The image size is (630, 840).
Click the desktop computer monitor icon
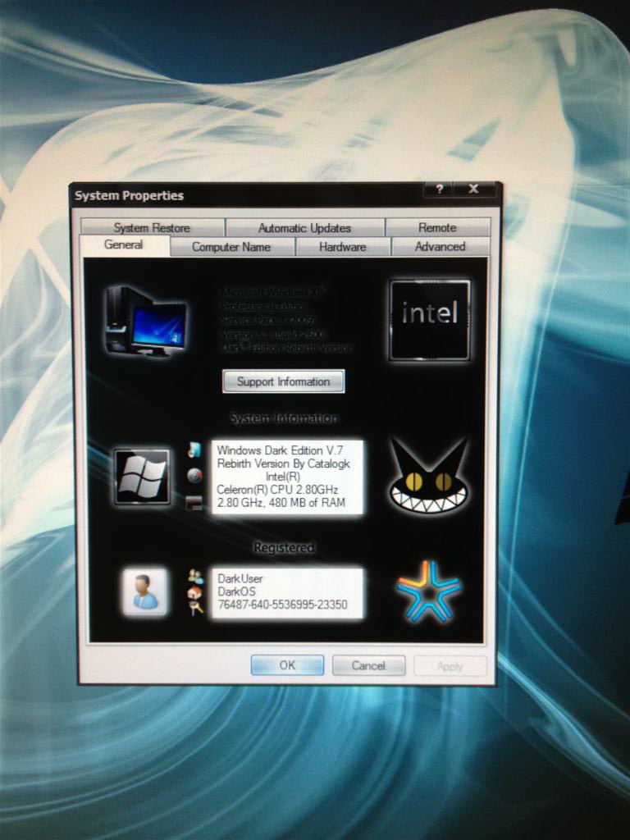tap(147, 321)
